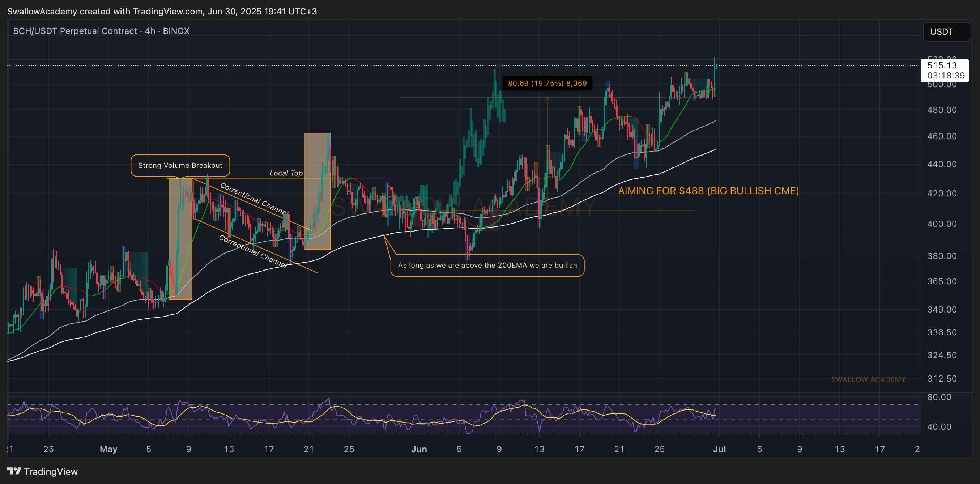This screenshot has width=980, height=484.
Task: Select the Strong Volume Breakout callout
Action: (x=180, y=166)
